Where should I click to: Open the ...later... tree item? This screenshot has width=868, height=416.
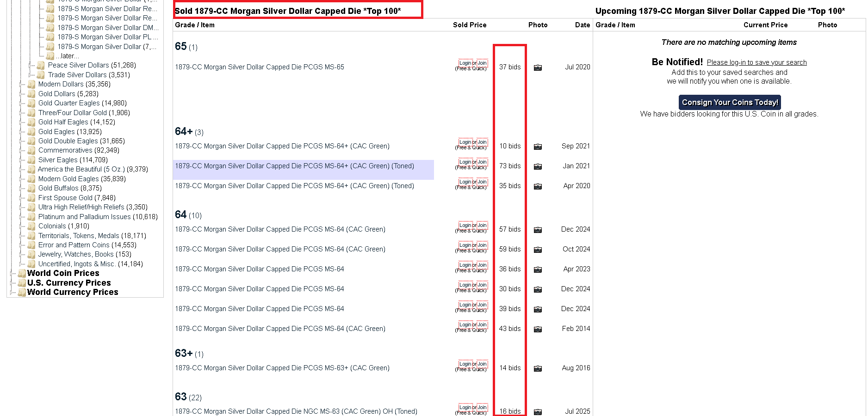pyautogui.click(x=68, y=56)
